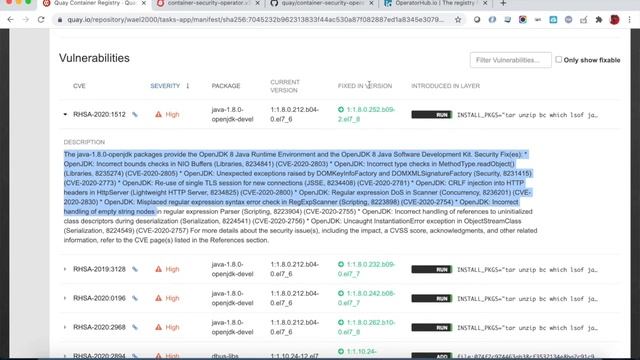640x360 pixels.
Task: Expand the RHSA-2019:3128 row
Action: click(65, 269)
